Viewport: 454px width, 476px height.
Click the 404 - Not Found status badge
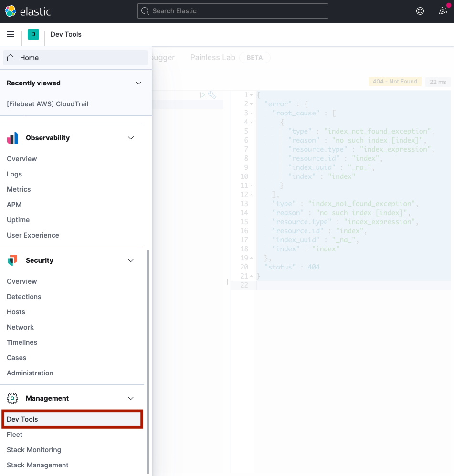tap(395, 82)
